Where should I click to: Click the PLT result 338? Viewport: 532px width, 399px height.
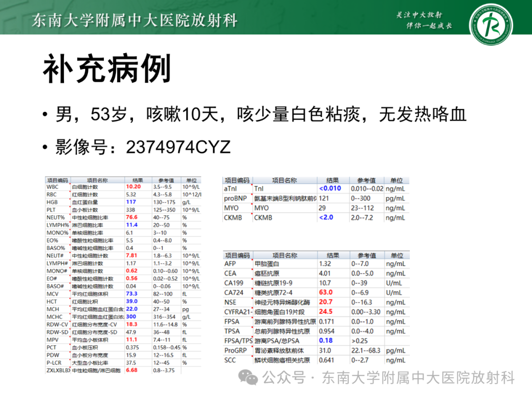pos(131,210)
